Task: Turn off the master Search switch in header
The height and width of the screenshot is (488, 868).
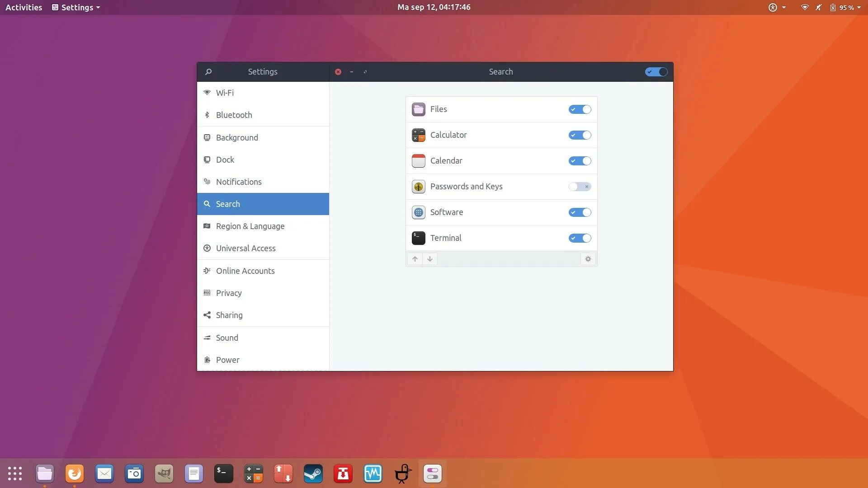Action: coord(656,72)
